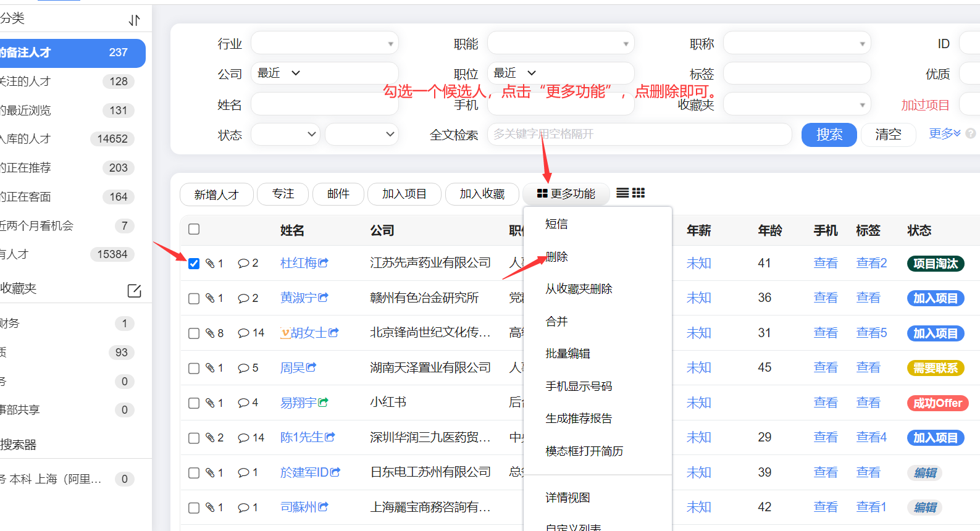Open the 行业 dropdown
This screenshot has height=531, width=980.
[x=324, y=43]
